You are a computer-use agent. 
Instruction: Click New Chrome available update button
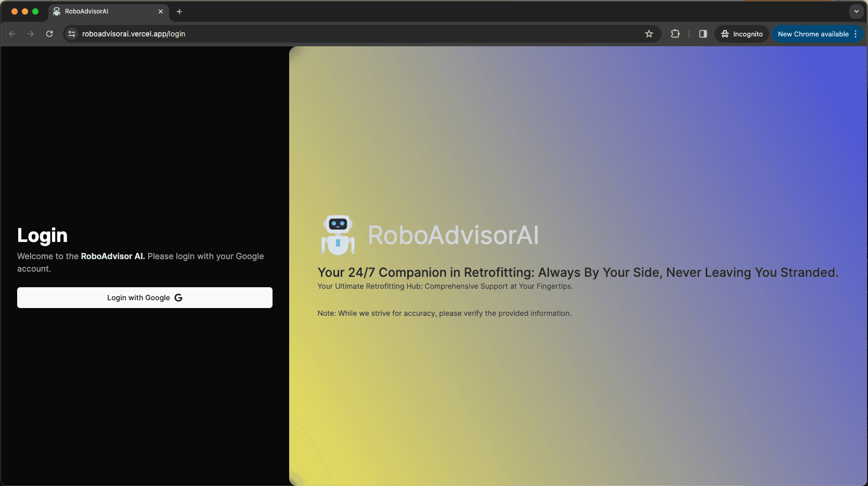812,34
